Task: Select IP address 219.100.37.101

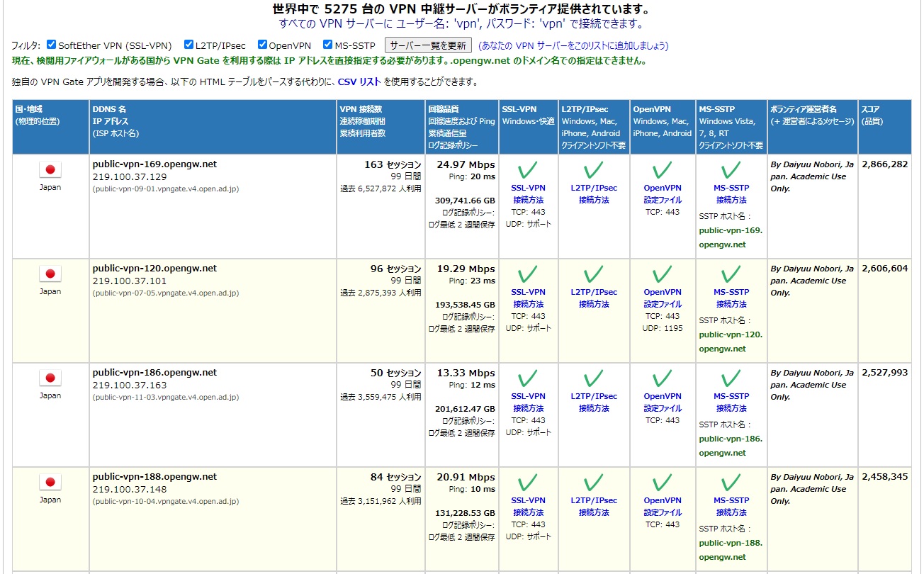Action: tap(130, 281)
